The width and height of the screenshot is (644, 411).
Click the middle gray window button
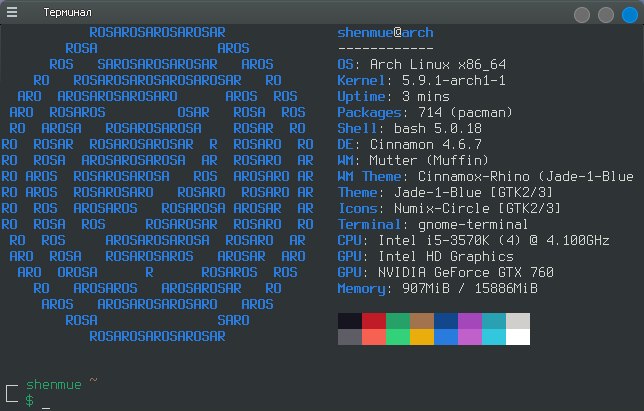coord(606,15)
